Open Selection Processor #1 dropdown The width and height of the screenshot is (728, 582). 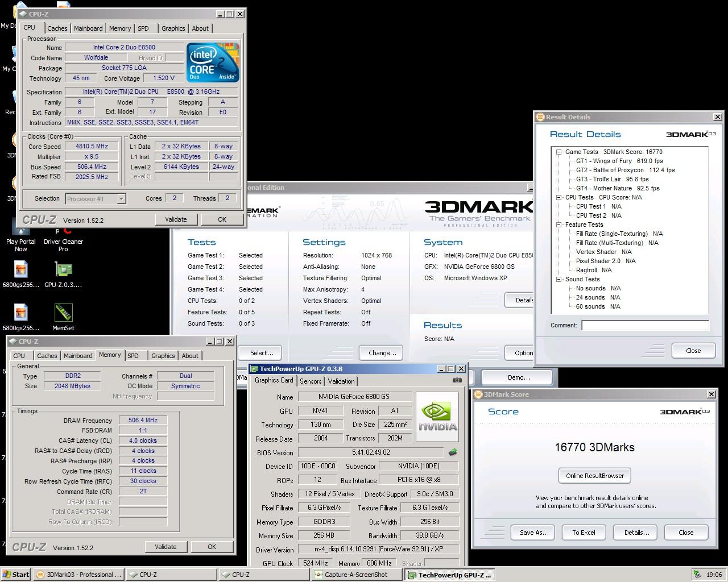[121, 198]
